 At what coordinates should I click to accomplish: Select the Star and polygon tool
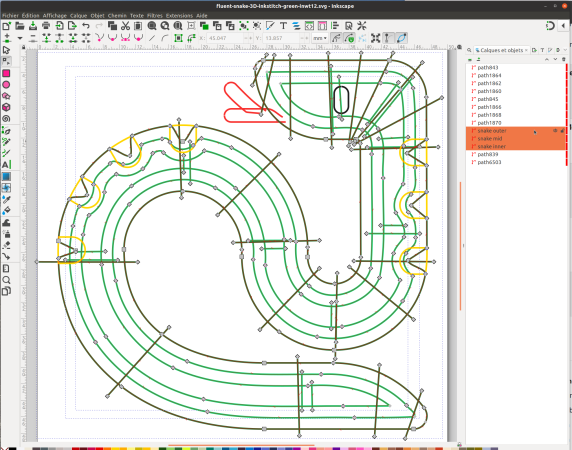6,96
